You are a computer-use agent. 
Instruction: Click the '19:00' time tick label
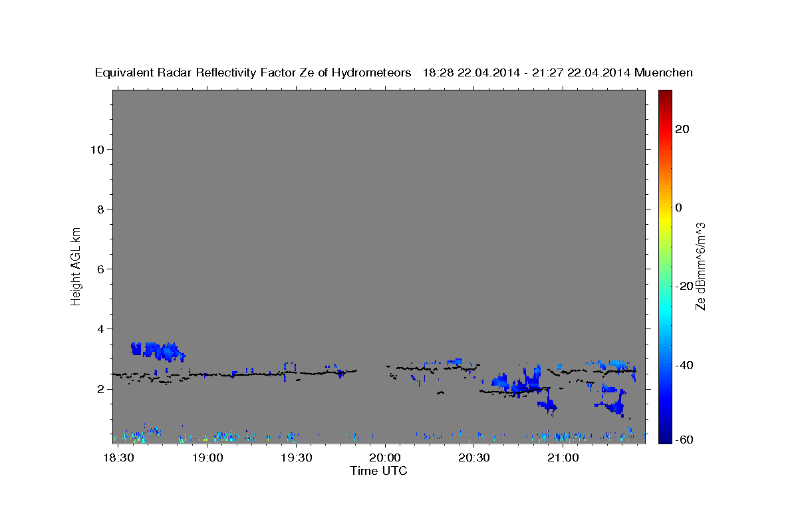pos(208,458)
